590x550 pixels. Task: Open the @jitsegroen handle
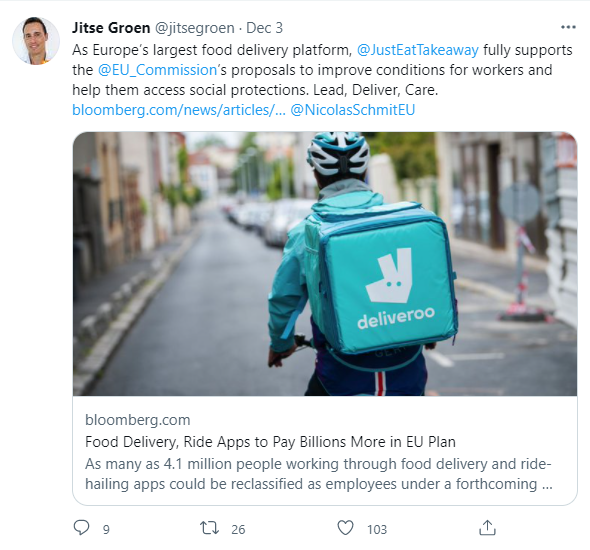(195, 28)
